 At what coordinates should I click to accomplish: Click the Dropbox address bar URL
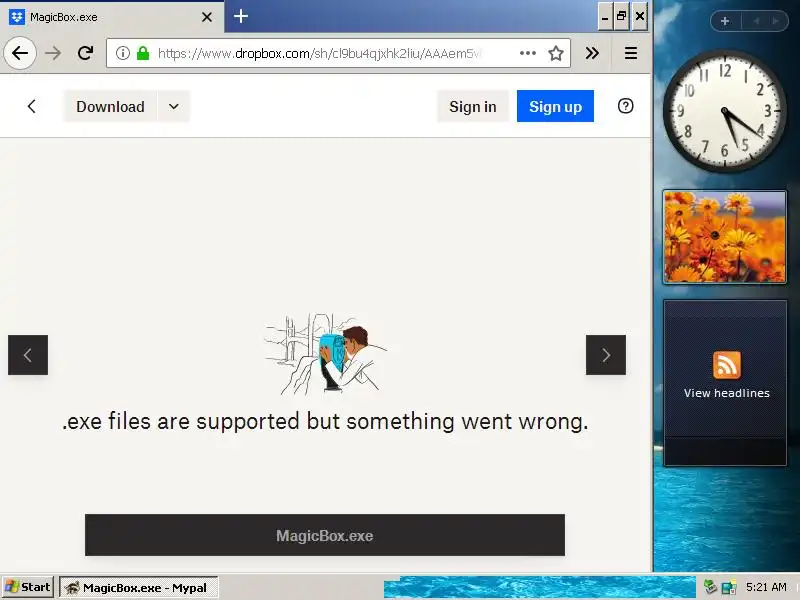pyautogui.click(x=319, y=53)
